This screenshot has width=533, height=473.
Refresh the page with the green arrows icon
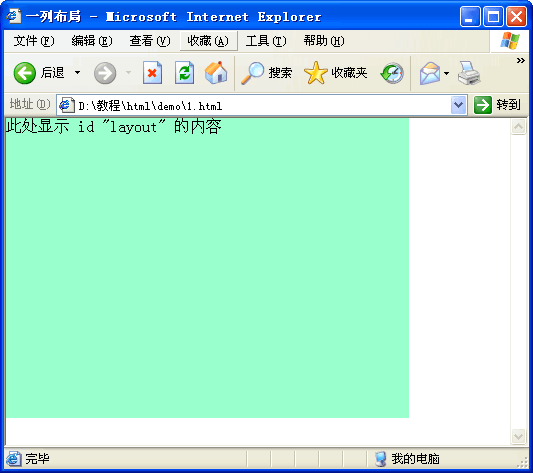click(x=185, y=73)
